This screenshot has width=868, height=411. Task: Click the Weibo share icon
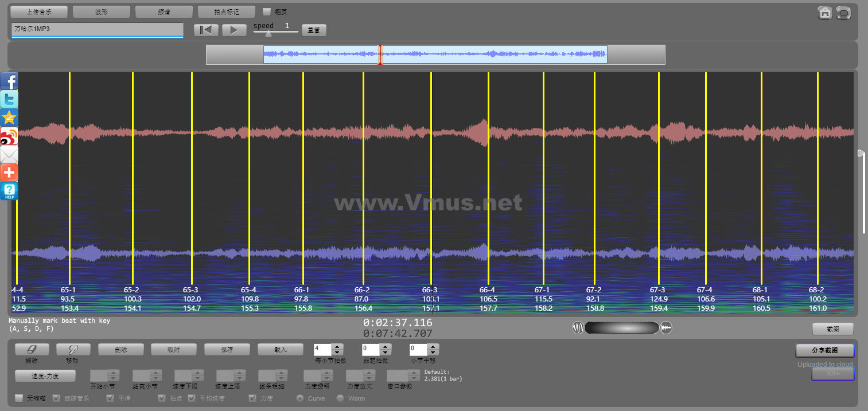tap(9, 136)
